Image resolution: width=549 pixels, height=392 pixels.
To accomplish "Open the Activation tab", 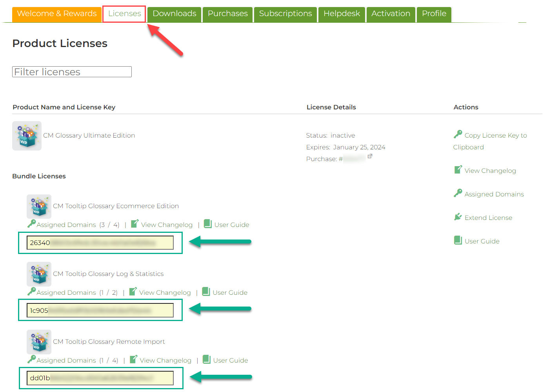I will pyautogui.click(x=391, y=14).
